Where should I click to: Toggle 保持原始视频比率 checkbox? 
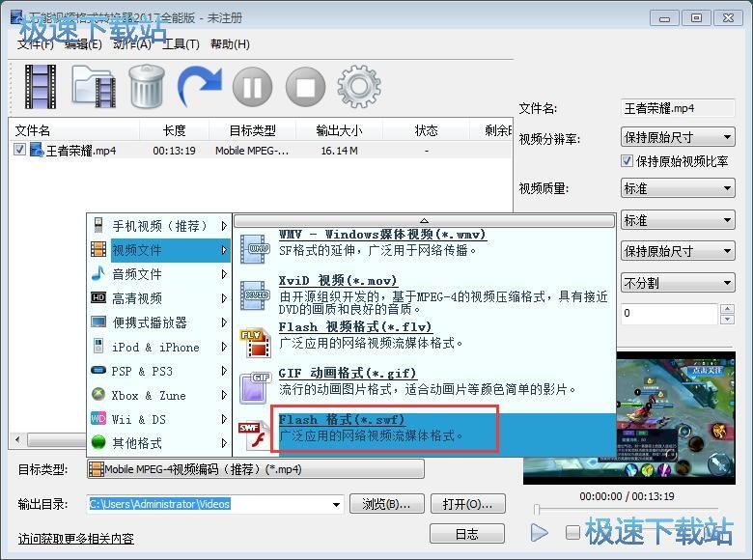pyautogui.click(x=627, y=161)
